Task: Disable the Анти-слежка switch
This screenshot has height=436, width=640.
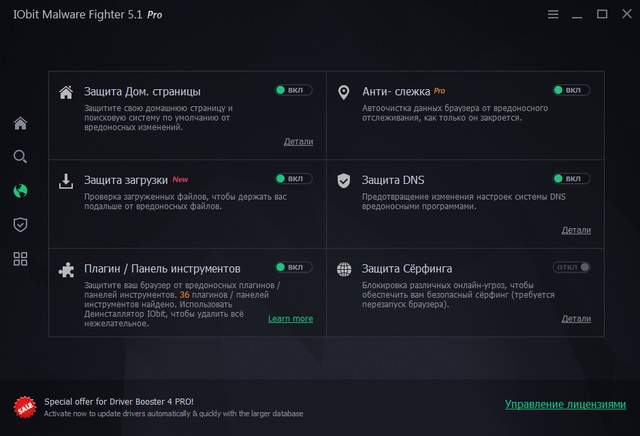Action: coord(571,91)
